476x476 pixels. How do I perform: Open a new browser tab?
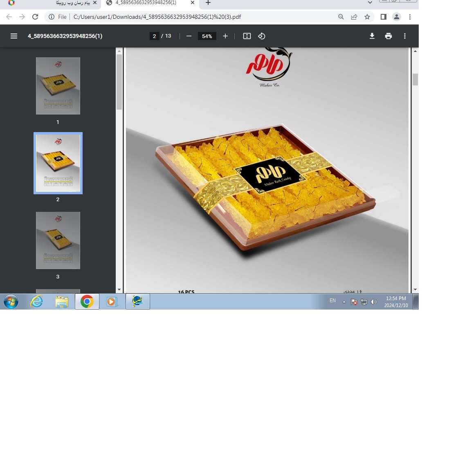coord(208,3)
